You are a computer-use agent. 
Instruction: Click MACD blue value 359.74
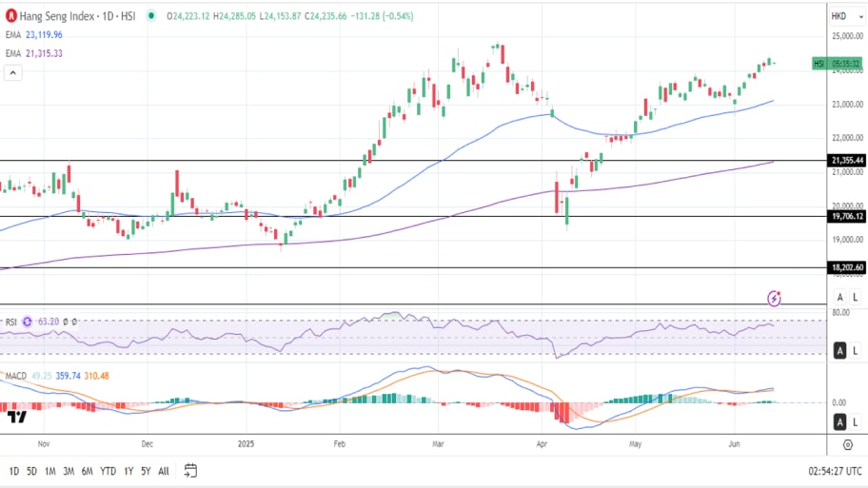(69, 376)
